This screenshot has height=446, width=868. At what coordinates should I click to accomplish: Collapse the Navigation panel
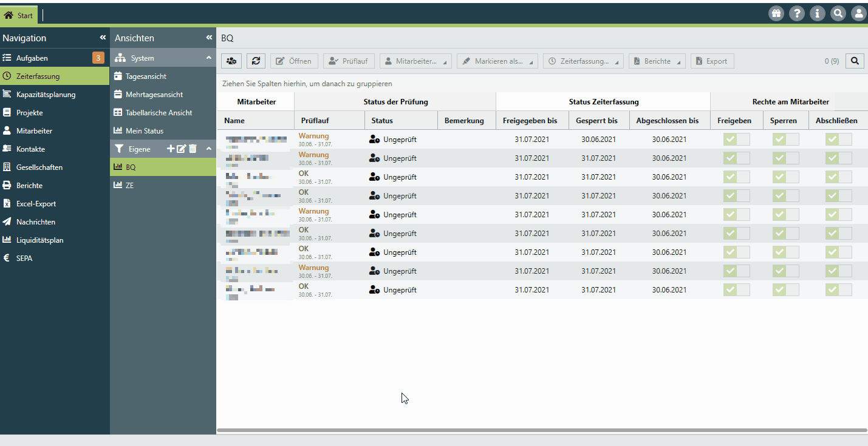click(103, 38)
